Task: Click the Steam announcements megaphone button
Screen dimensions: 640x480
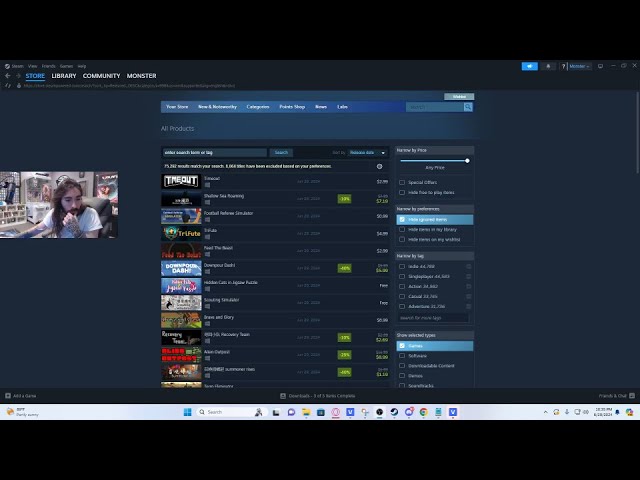Action: 530,66
